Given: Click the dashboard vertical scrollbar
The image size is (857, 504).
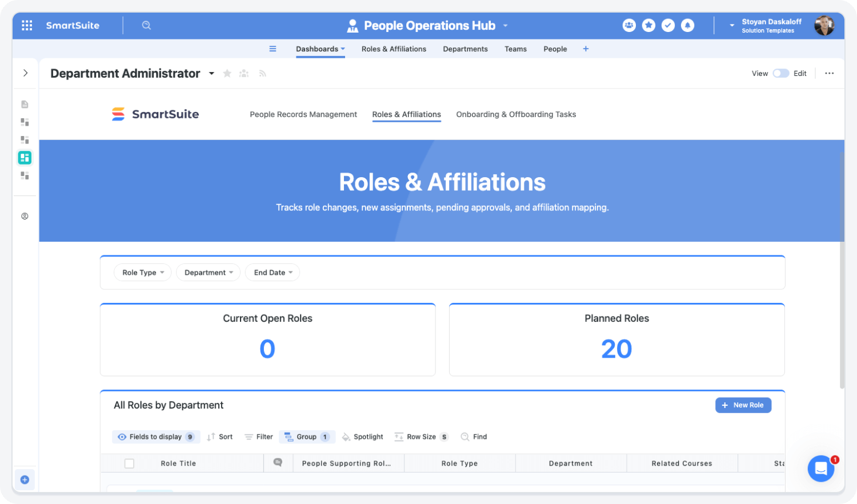Looking at the screenshot, I should [x=842, y=270].
